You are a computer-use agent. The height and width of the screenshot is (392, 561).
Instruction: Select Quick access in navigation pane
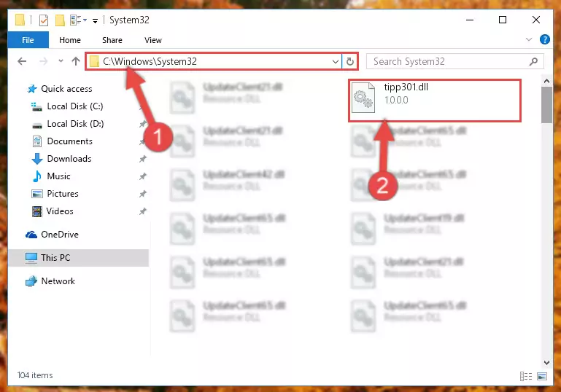click(x=66, y=89)
